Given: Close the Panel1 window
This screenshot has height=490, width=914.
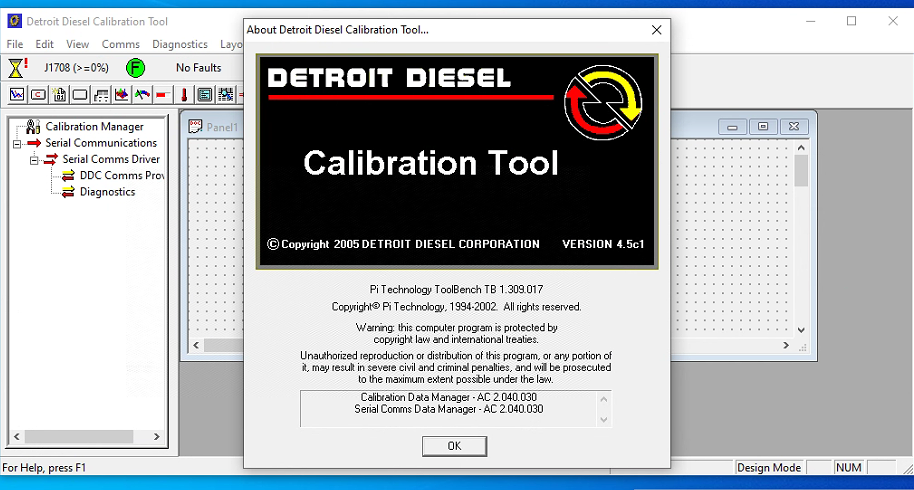Looking at the screenshot, I should click(x=794, y=126).
